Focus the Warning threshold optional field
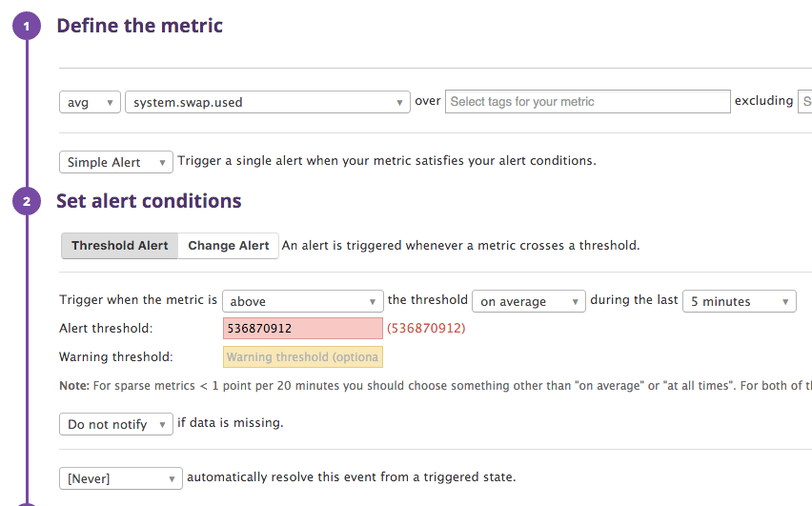 coord(302,357)
